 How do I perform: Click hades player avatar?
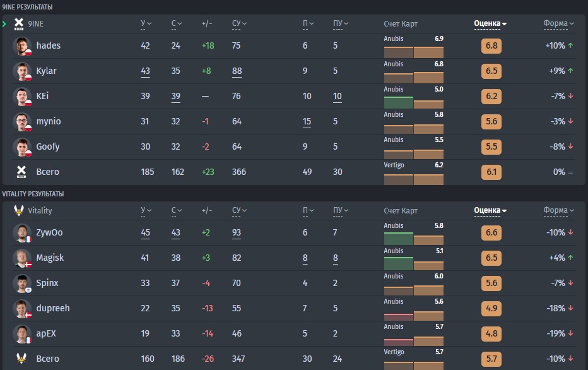click(x=21, y=46)
